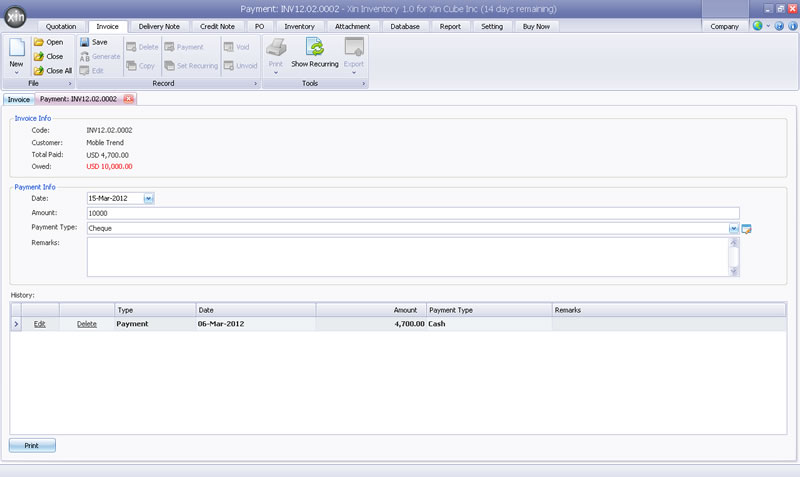Switch to the Quotation ribbon tab
This screenshot has height=477, width=800.
click(61, 27)
